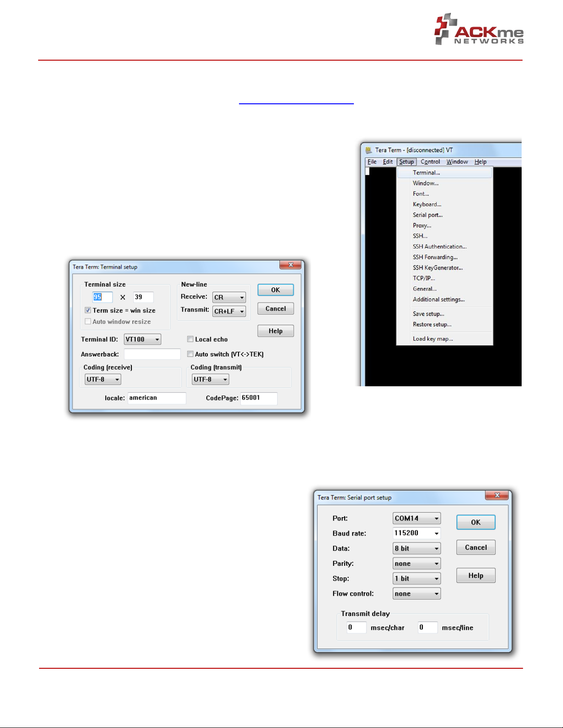Choose Terminal... from the Setup menu
Image resolution: width=563 pixels, height=728 pixels.
[x=444, y=173]
